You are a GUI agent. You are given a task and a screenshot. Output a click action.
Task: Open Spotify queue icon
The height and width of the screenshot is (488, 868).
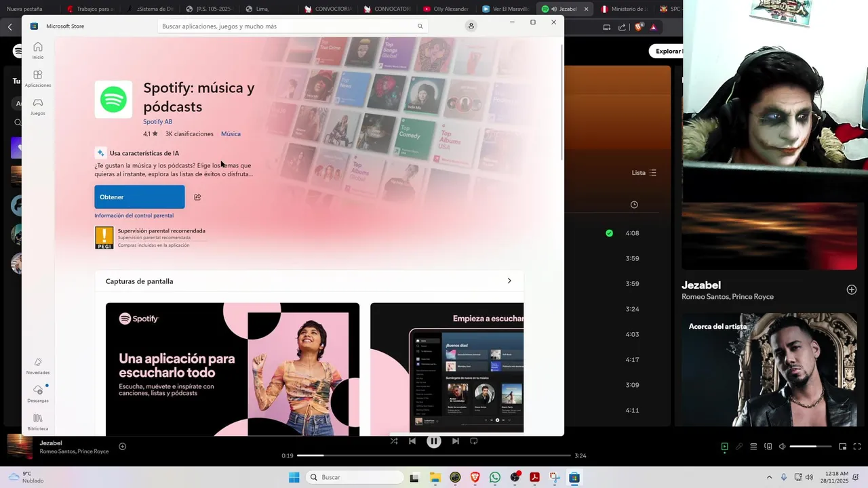(753, 447)
